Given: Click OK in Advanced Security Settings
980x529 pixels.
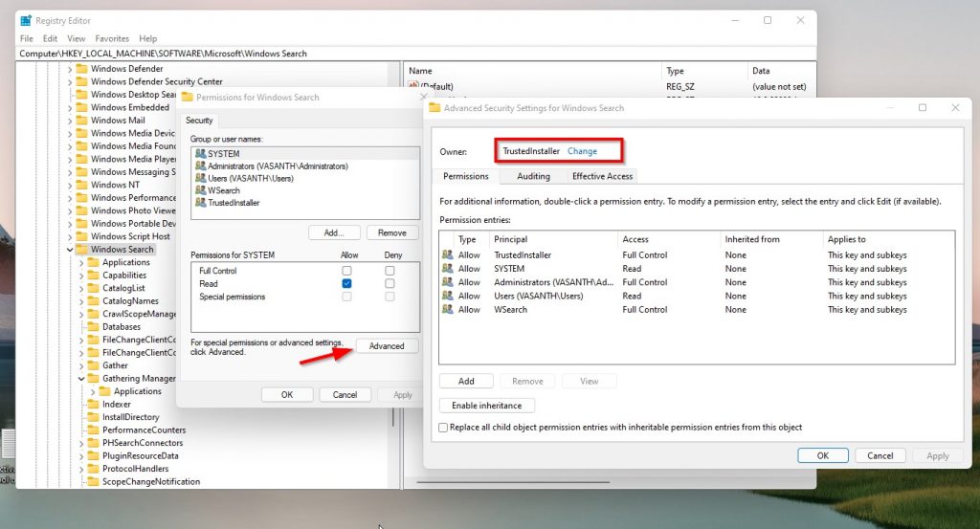Looking at the screenshot, I should point(822,455).
